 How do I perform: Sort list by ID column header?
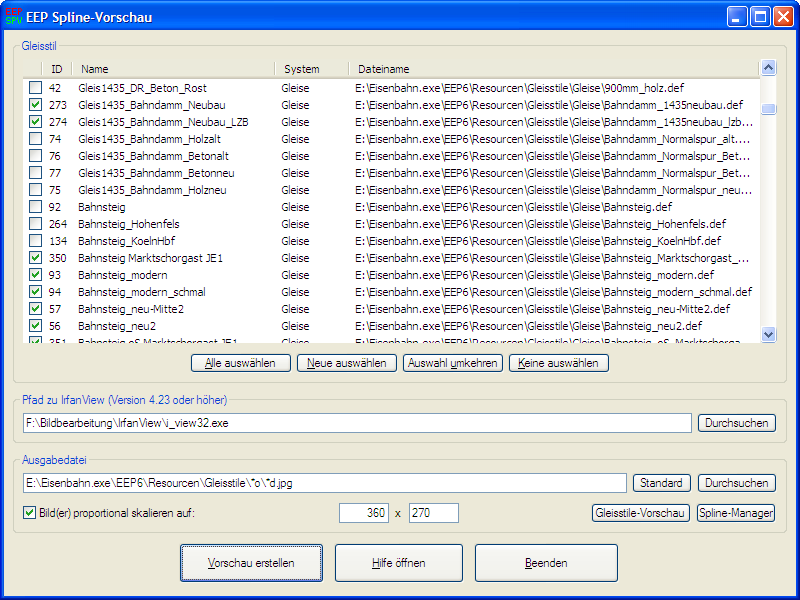pyautogui.click(x=56, y=69)
